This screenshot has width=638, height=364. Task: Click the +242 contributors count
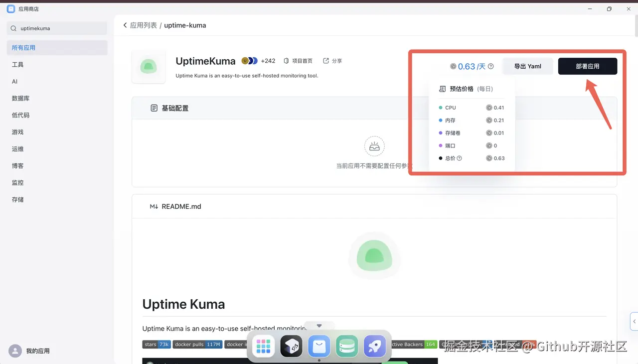click(268, 61)
